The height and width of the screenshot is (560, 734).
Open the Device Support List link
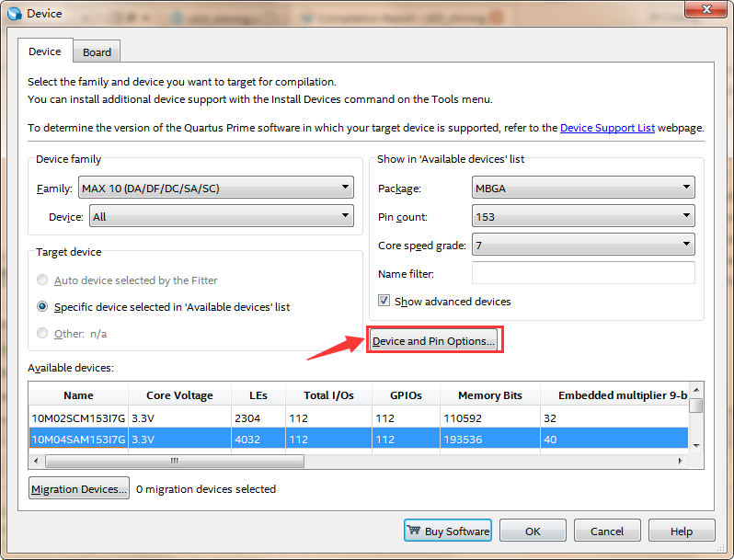pyautogui.click(x=607, y=128)
